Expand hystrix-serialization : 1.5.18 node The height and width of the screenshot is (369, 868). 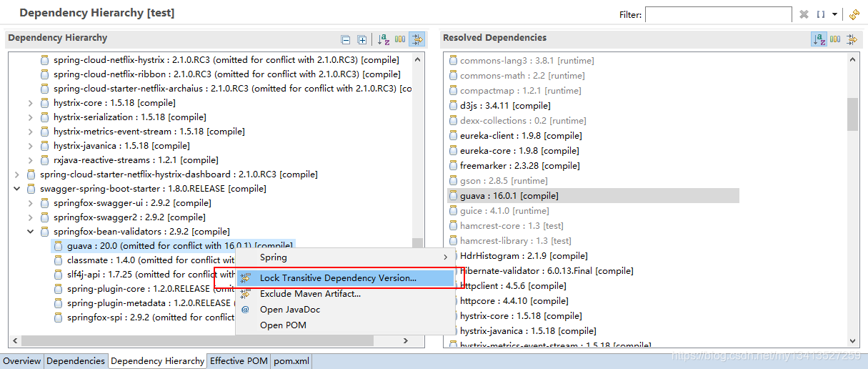click(x=30, y=117)
